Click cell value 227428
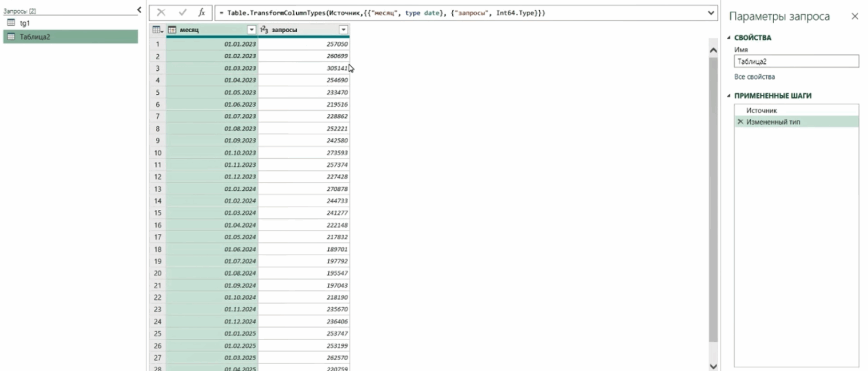 tap(304, 177)
